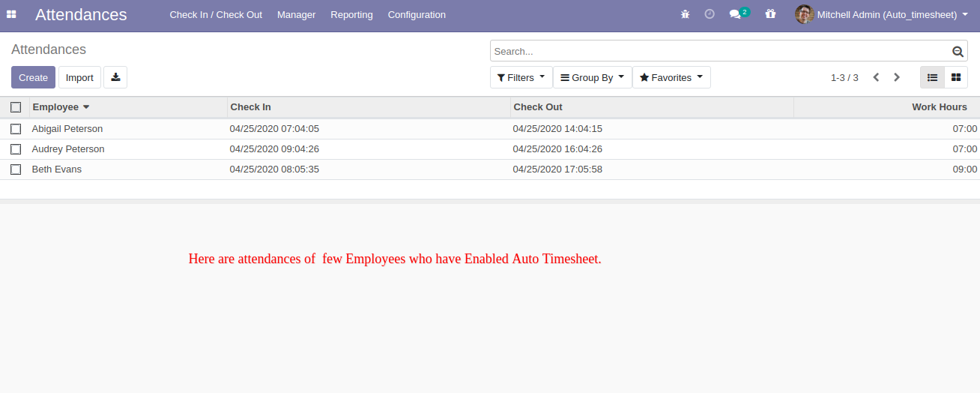Click the Attendances breadcrumb title
The width and height of the screenshot is (980, 393).
[49, 49]
